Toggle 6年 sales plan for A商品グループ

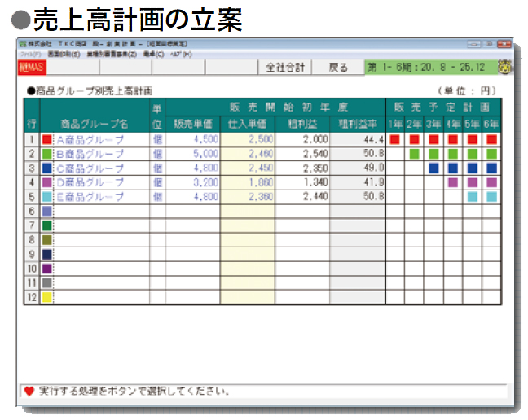tap(491, 139)
